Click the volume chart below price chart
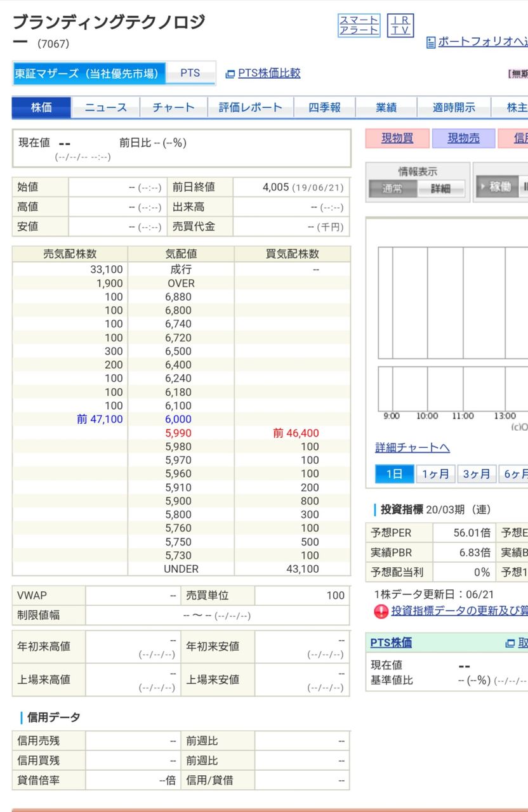The width and height of the screenshot is (528, 812). point(453,388)
